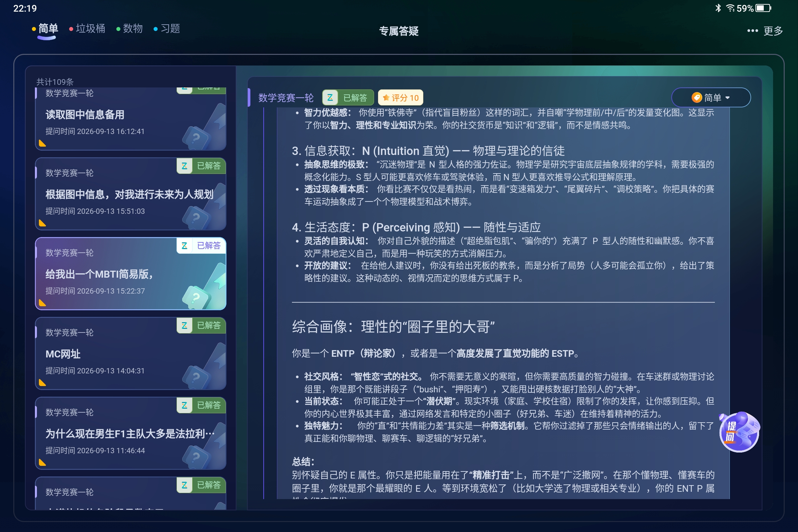The height and width of the screenshot is (532, 798).
Task: Click Z icon on F1主队 card
Action: [185, 405]
